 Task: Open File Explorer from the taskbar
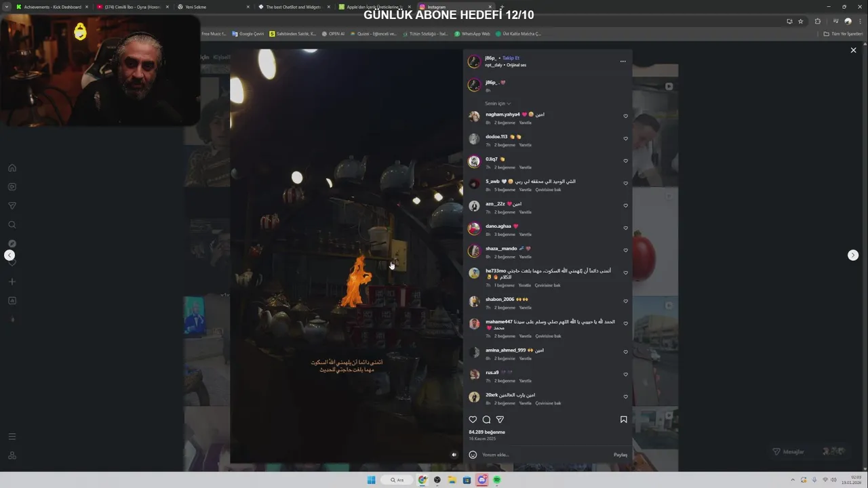click(x=452, y=480)
